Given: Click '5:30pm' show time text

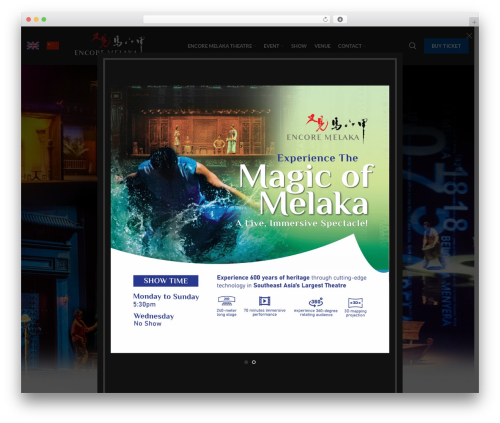Looking at the screenshot, I should click(x=144, y=304).
